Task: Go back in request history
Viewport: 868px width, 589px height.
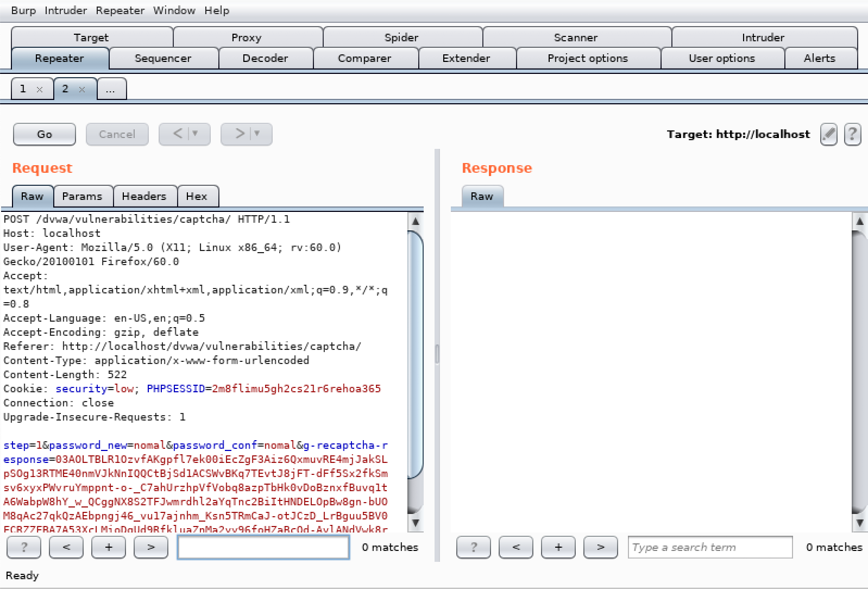Action: pyautogui.click(x=178, y=134)
